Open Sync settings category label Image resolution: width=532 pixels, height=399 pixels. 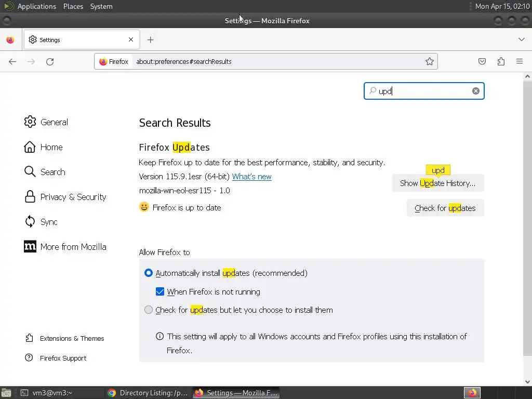tap(49, 222)
